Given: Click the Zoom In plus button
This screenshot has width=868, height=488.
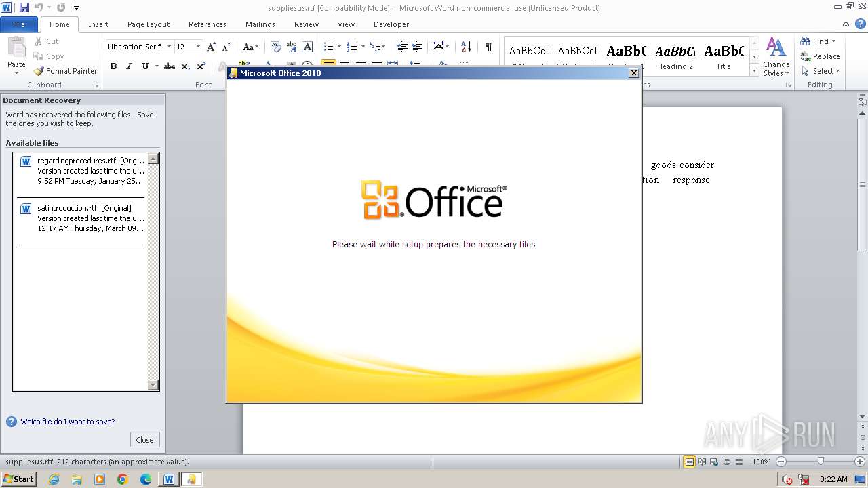Looking at the screenshot, I should point(860,462).
